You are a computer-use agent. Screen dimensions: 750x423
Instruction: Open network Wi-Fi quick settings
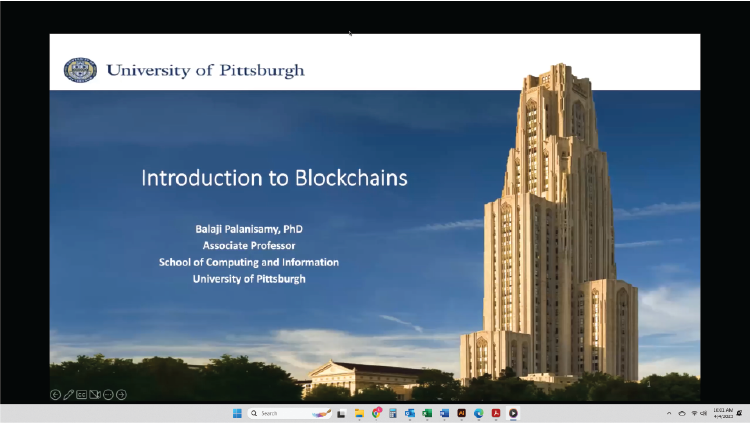695,413
